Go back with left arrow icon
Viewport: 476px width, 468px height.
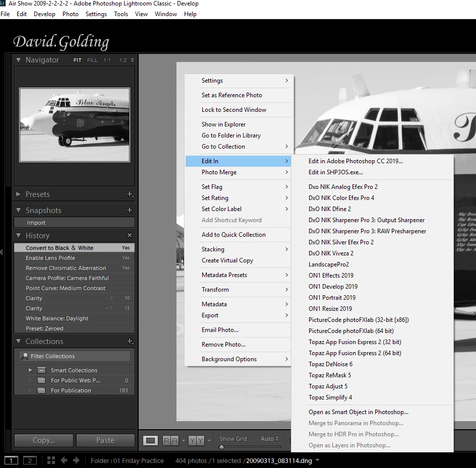[64, 460]
